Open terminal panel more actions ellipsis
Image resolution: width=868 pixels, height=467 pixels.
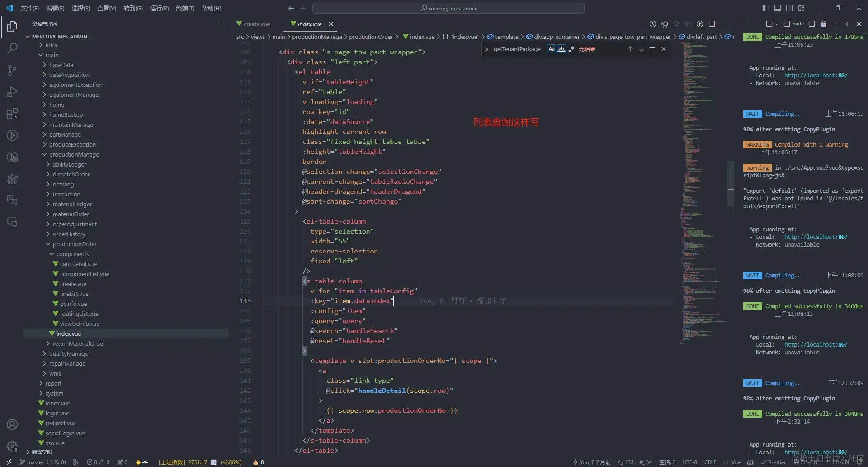(x=835, y=24)
